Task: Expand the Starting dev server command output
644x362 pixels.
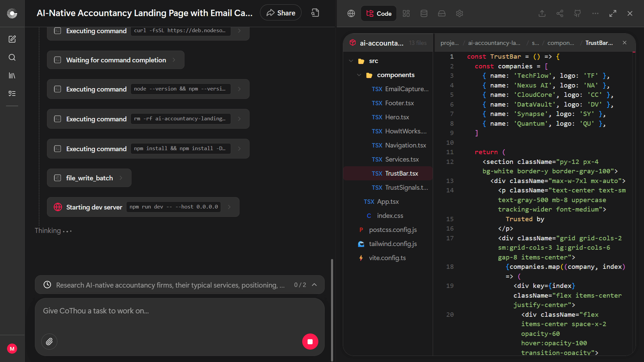Action: 229,207
